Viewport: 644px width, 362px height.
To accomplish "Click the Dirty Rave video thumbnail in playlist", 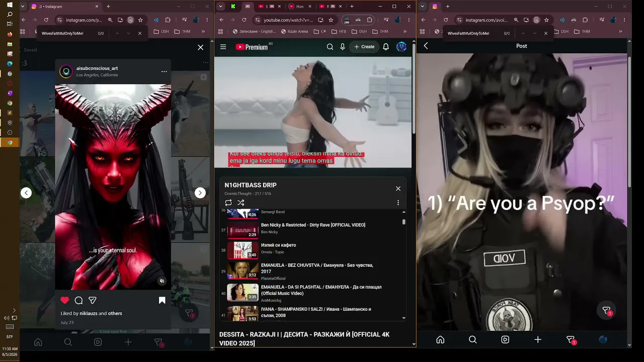I will (x=243, y=230).
